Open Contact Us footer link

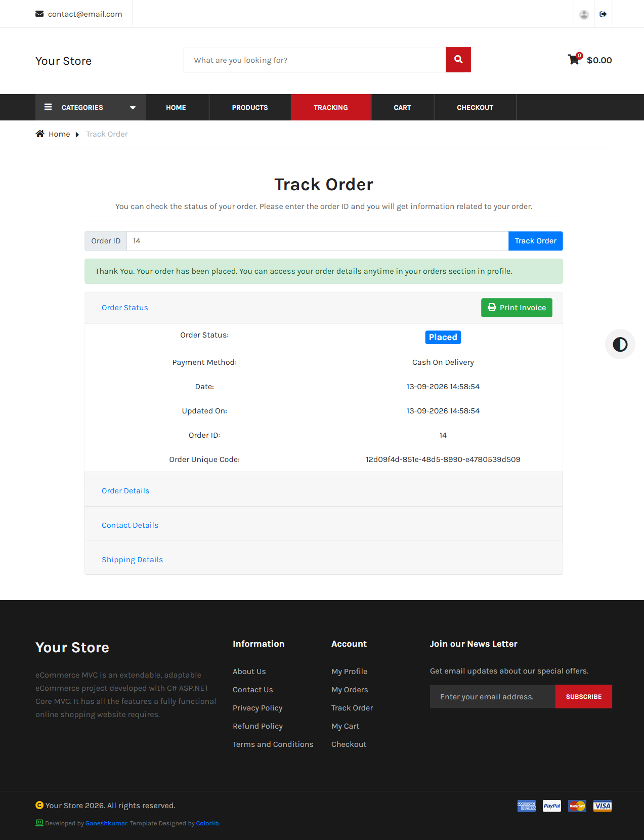(x=253, y=690)
